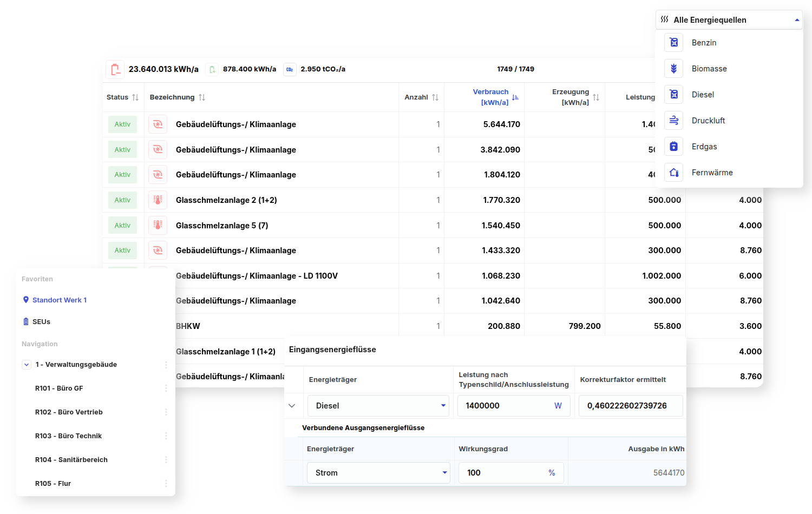Click the Druckluft wind icon
Viewport: 812px width, 514px height.
point(674,121)
